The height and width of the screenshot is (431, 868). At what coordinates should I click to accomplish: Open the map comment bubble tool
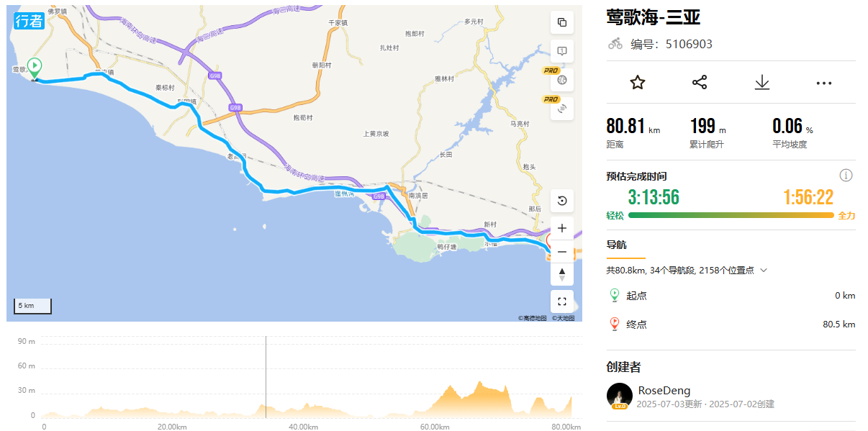point(561,51)
